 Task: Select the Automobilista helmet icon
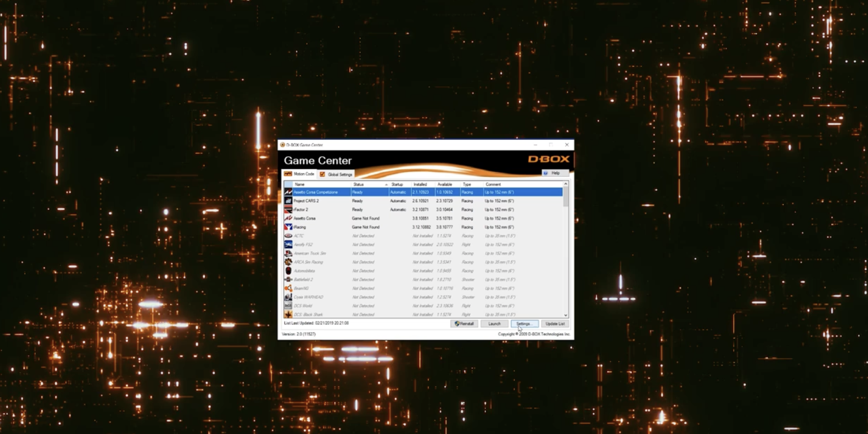tap(288, 271)
